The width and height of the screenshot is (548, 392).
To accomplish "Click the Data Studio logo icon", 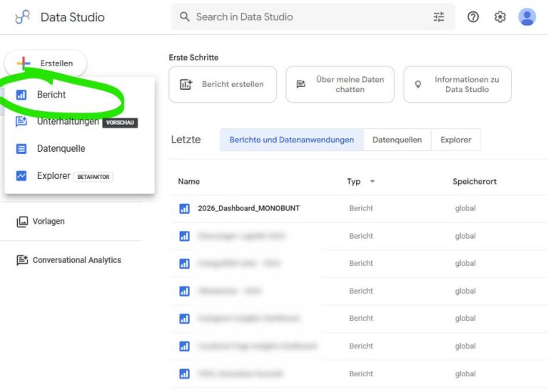I will pyautogui.click(x=23, y=17).
